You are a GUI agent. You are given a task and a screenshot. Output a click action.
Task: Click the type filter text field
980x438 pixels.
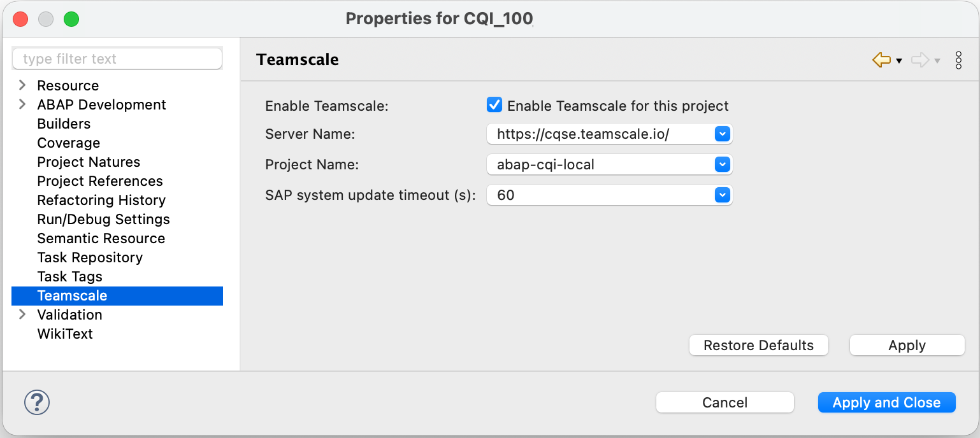click(117, 58)
